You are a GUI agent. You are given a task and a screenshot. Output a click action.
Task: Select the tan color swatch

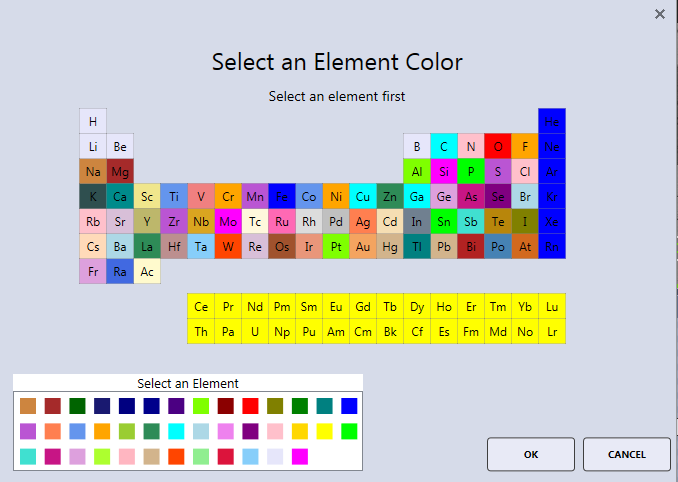click(152, 457)
